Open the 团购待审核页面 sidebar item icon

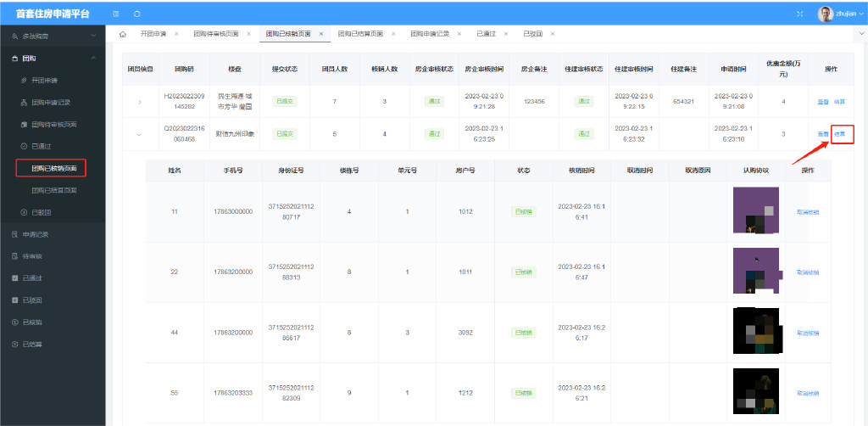24,124
